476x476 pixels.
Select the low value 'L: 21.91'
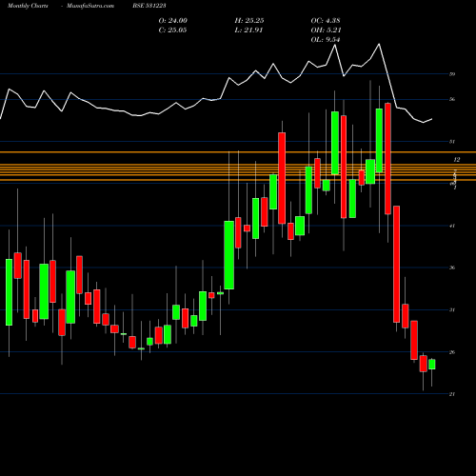[248, 30]
